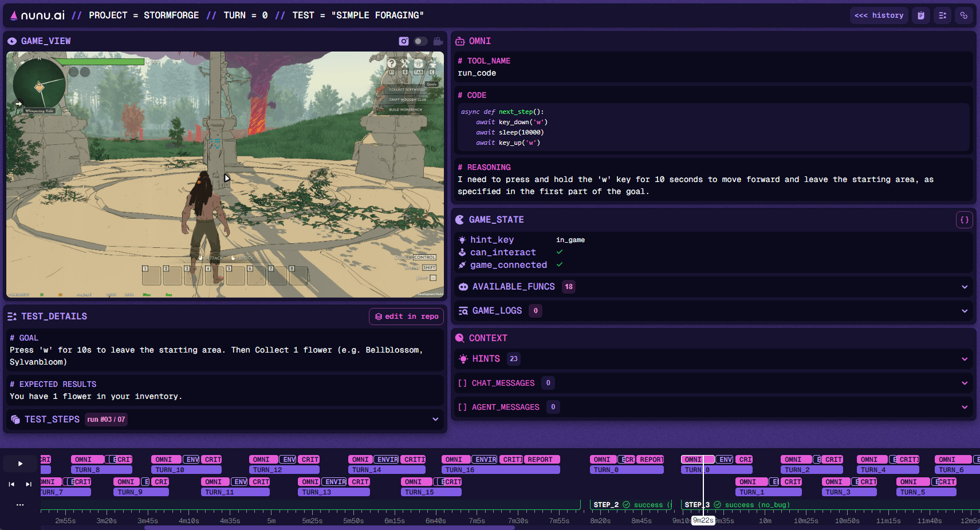Viewport: 980px width, 530px height.
Task: Click the OMNI robot icon
Action: tap(460, 41)
